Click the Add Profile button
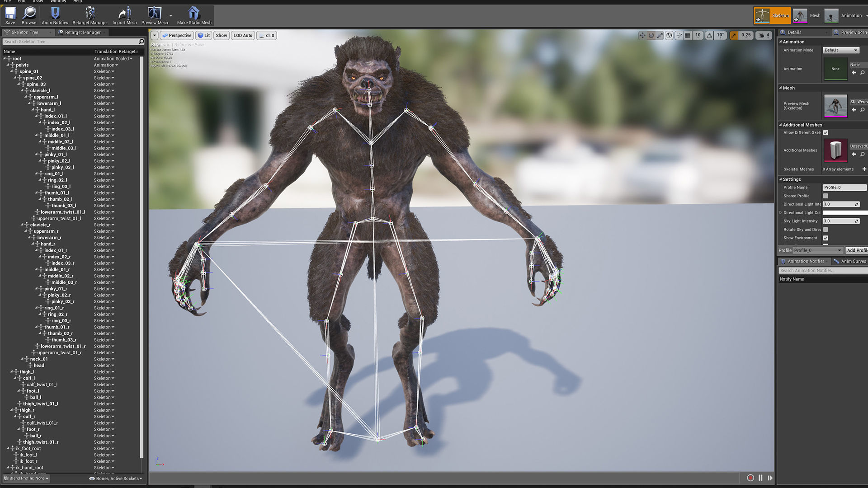The image size is (868, 488). 856,250
